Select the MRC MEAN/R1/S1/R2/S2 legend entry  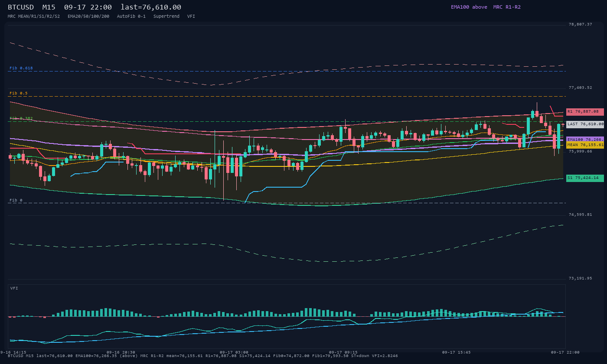pos(34,16)
